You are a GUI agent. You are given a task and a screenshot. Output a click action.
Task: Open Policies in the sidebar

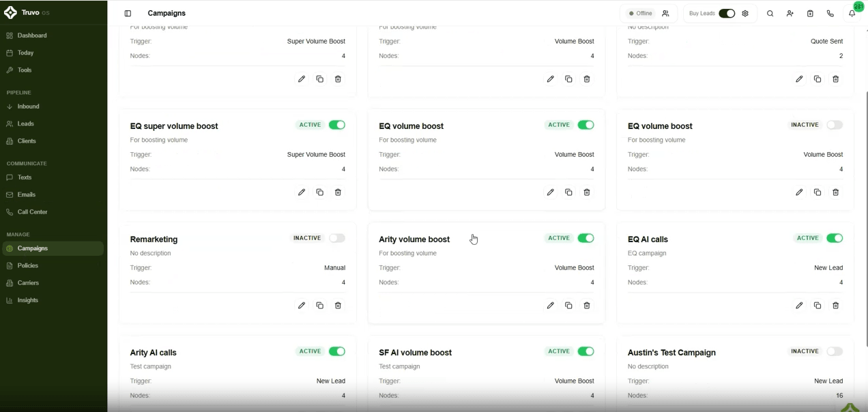click(53, 265)
